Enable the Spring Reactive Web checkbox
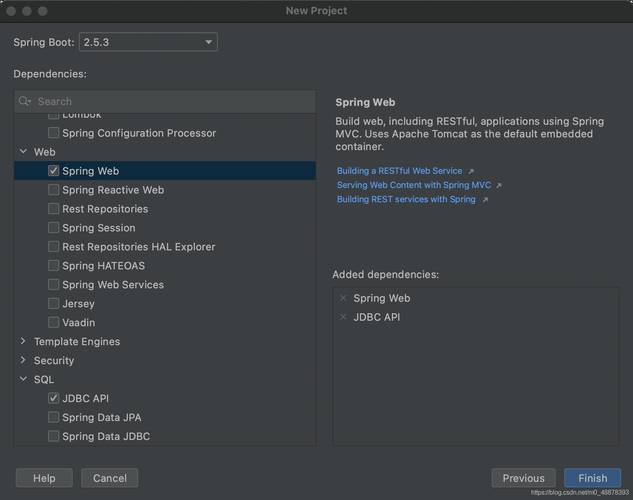Image resolution: width=633 pixels, height=500 pixels. coord(54,190)
